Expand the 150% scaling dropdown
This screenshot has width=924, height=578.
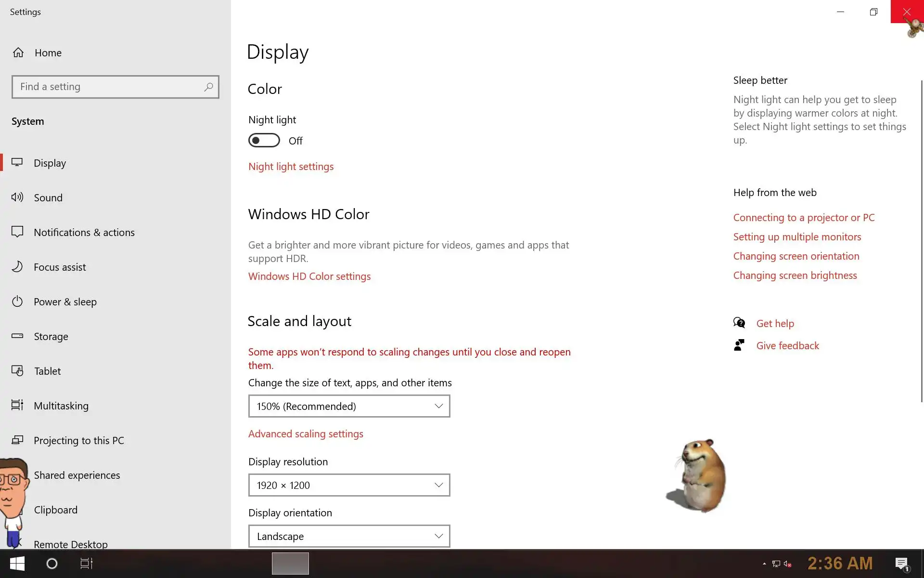[x=349, y=406]
